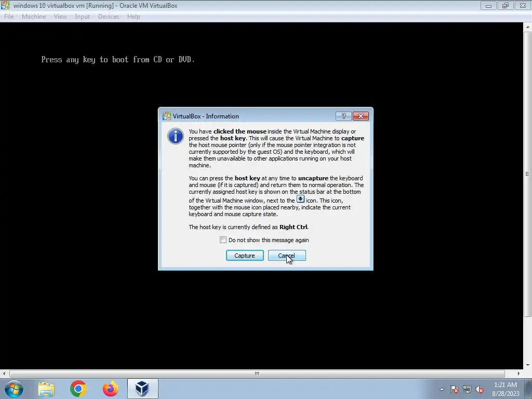Click the network tray icon
This screenshot has width=532, height=399.
(467, 389)
